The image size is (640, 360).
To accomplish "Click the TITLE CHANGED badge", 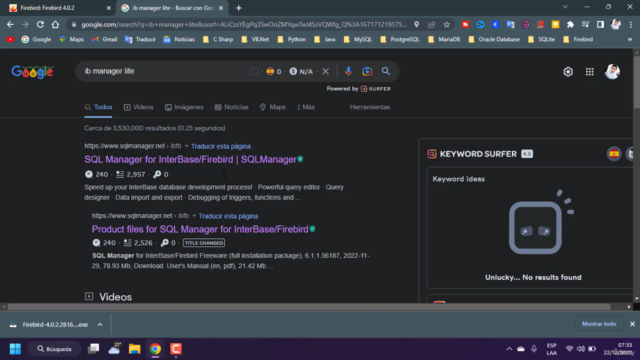I will (x=204, y=243).
